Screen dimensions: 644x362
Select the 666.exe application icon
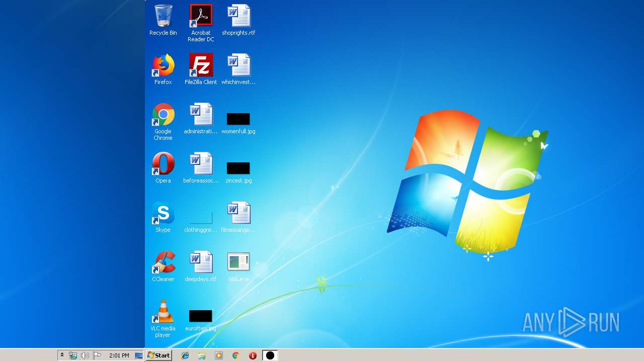pos(238,266)
